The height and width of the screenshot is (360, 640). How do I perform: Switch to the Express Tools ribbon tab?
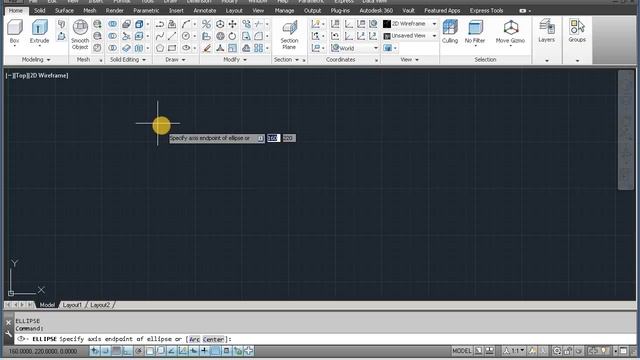pos(486,11)
